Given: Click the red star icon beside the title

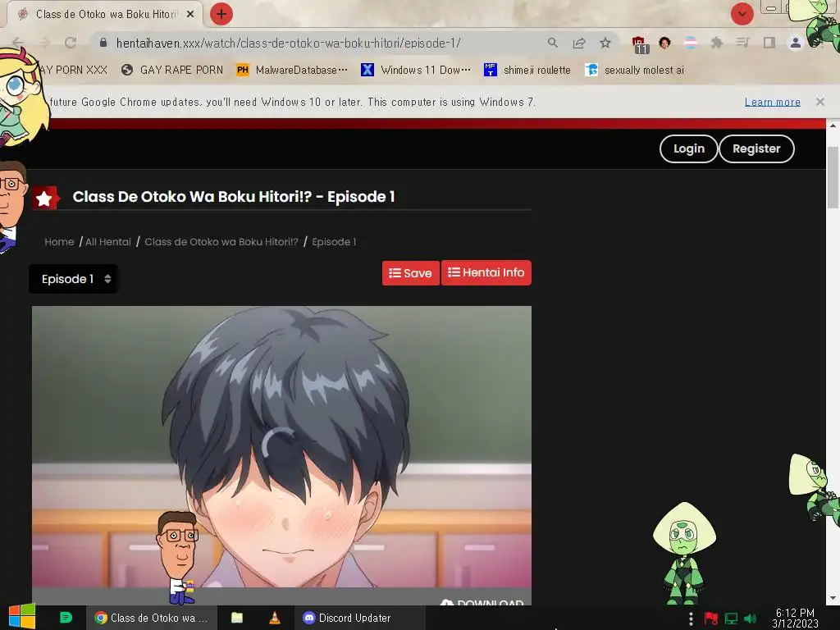Looking at the screenshot, I should click(x=44, y=199).
